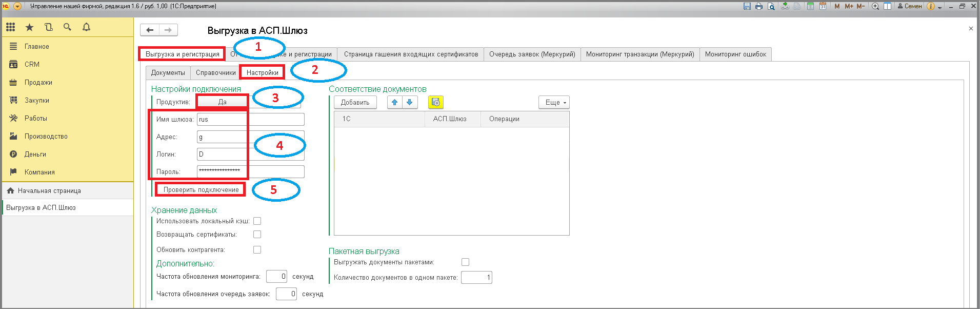Image resolution: width=980 pixels, height=309 pixels.
Task: Click the zoom magnifier plus icon
Action: (x=875, y=6)
